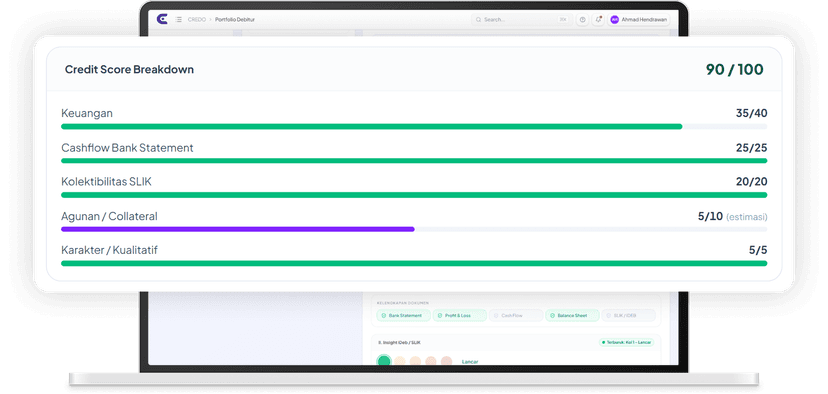The image size is (828, 394).
Task: Select the green Lancar collectibility circle
Action: 384,361
